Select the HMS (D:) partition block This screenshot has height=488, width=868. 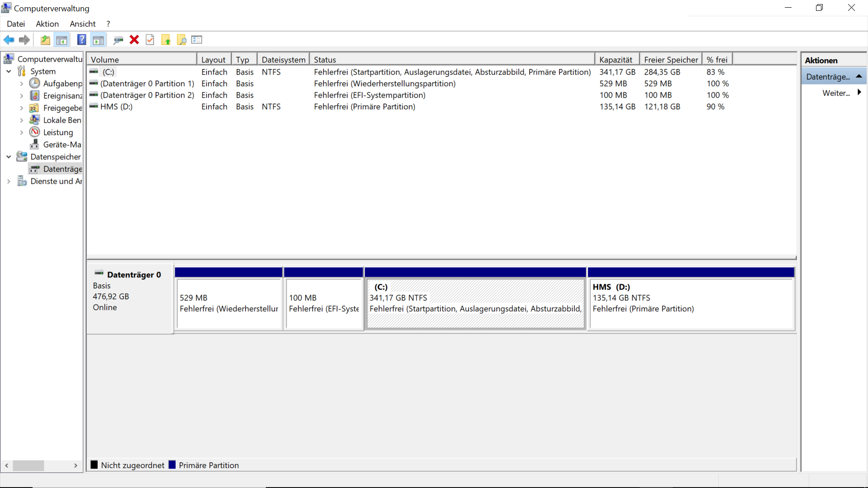(x=691, y=303)
